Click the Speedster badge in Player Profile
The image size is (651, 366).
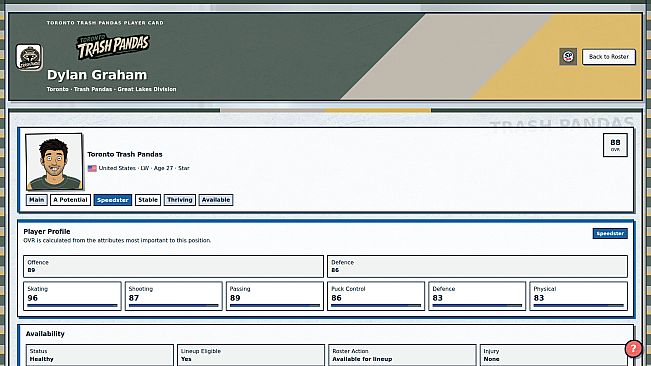[x=610, y=234]
